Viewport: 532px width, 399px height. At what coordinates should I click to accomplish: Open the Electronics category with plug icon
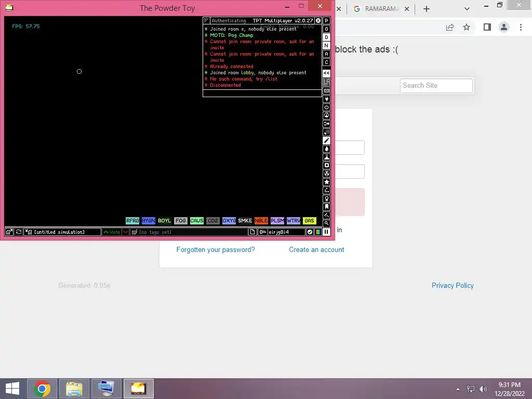(x=326, y=99)
